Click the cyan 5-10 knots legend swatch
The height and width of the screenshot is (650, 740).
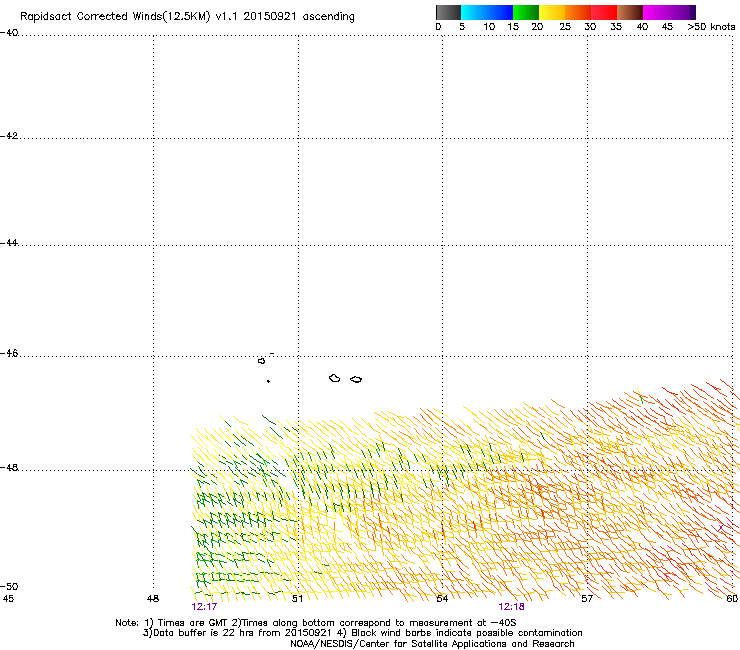474,12
